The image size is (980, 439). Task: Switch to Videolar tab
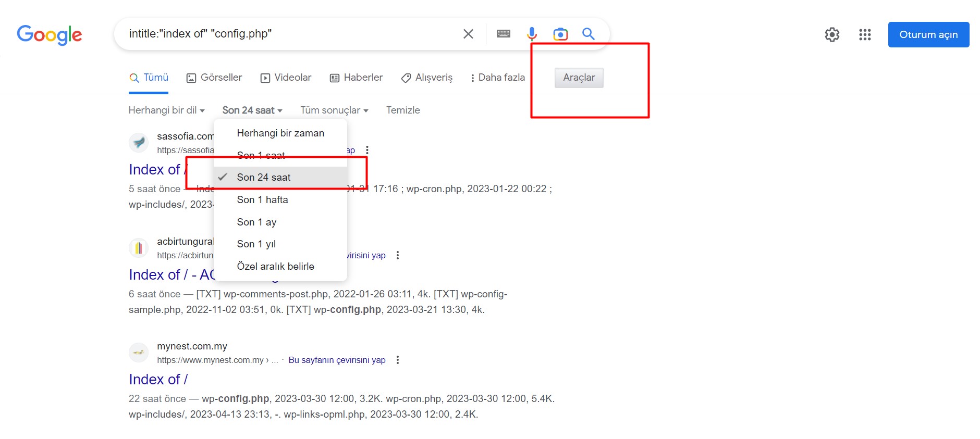click(286, 78)
